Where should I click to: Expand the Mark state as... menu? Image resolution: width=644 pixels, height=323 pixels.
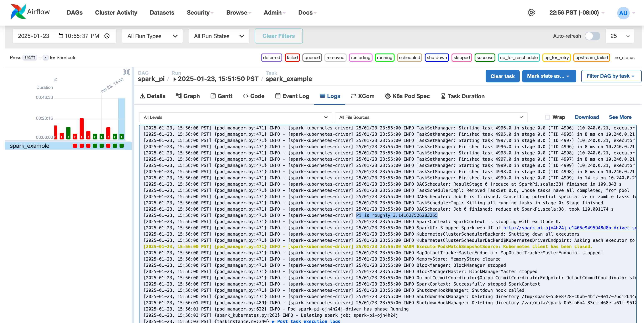pyautogui.click(x=549, y=76)
